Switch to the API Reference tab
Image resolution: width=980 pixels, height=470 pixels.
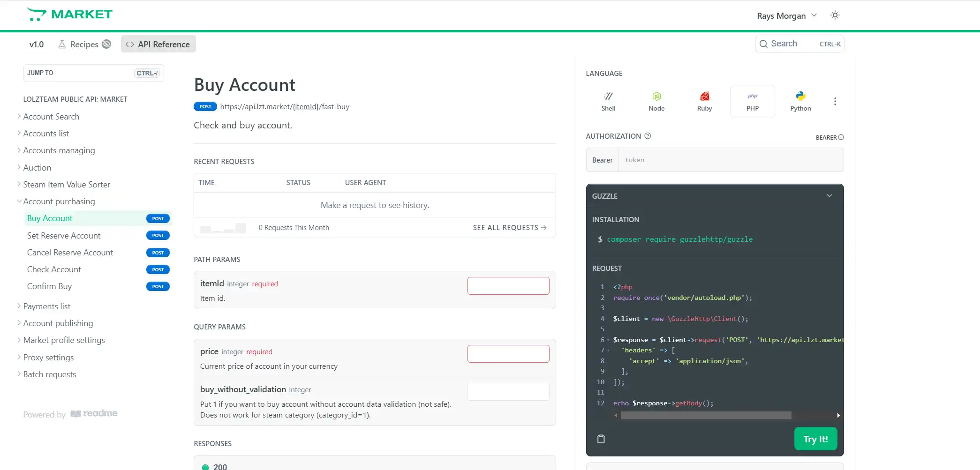point(158,45)
